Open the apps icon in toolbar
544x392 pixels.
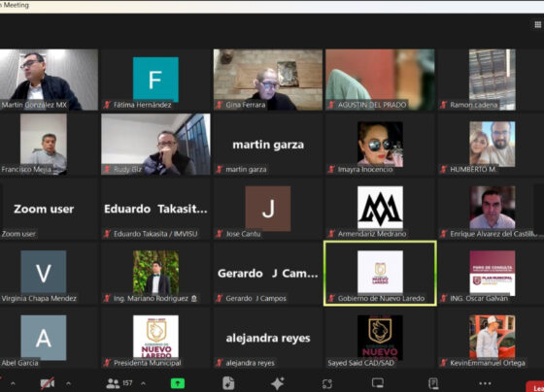pyautogui.click(x=327, y=383)
